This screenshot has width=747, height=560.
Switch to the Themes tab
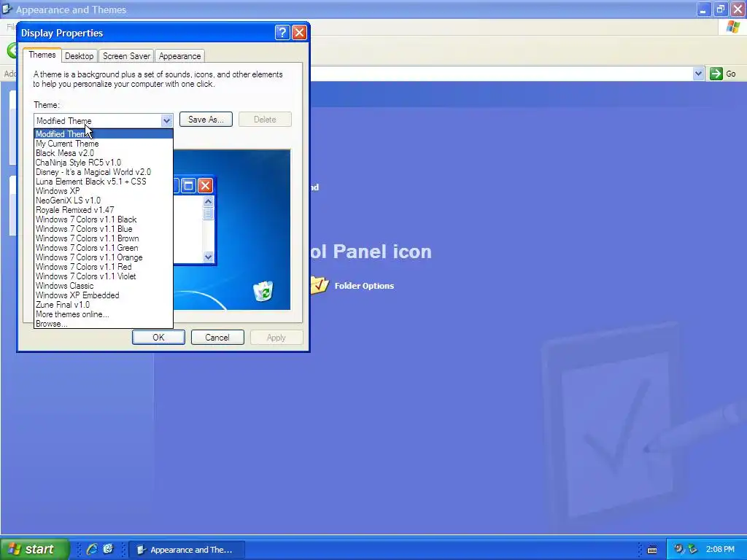tap(42, 55)
